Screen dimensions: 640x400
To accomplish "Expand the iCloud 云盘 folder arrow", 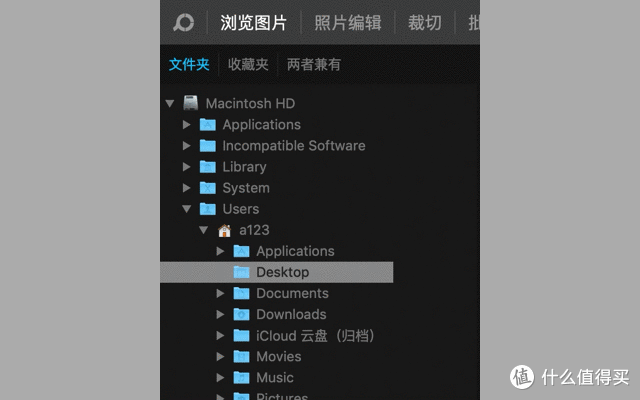I will [220, 336].
